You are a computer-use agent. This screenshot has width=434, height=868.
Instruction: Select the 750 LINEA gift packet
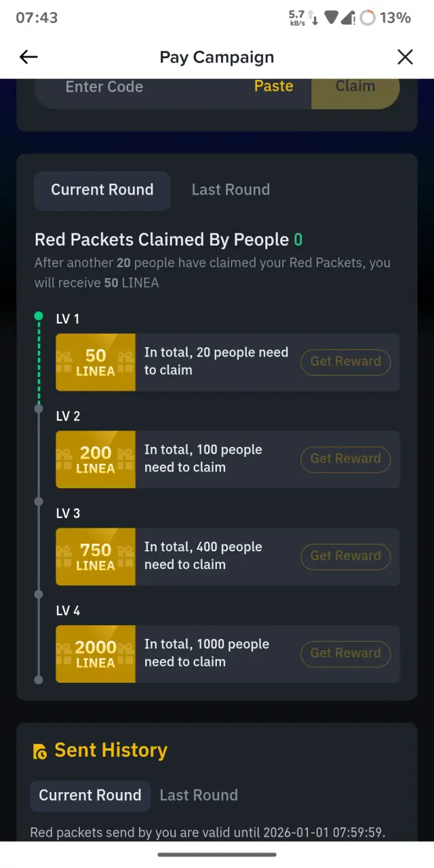point(96,557)
